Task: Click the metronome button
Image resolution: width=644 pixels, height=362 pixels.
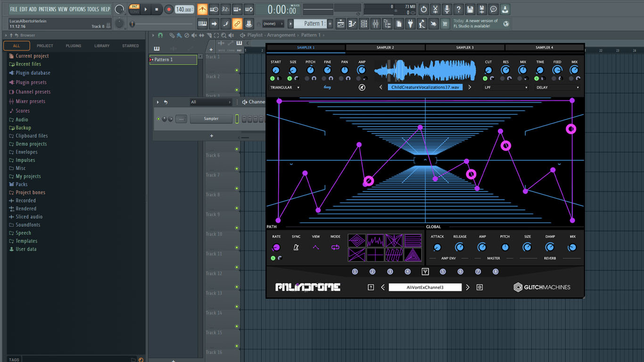Action: tap(202, 9)
